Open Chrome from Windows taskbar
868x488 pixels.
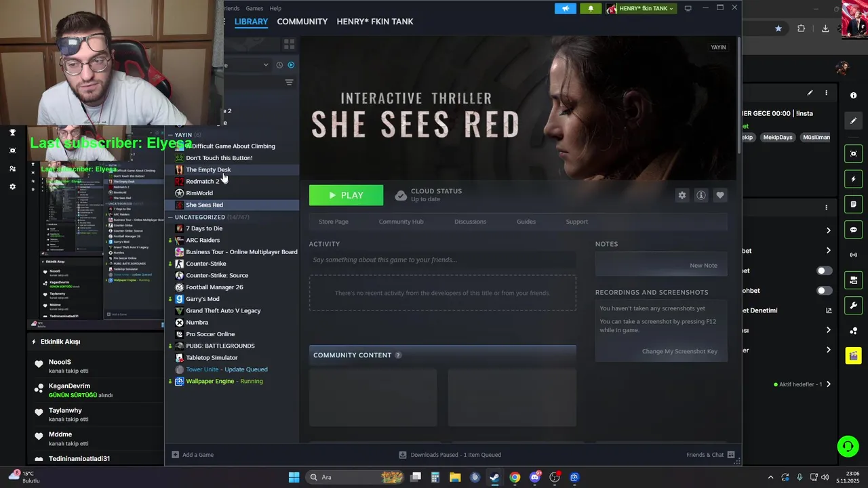[x=515, y=477]
